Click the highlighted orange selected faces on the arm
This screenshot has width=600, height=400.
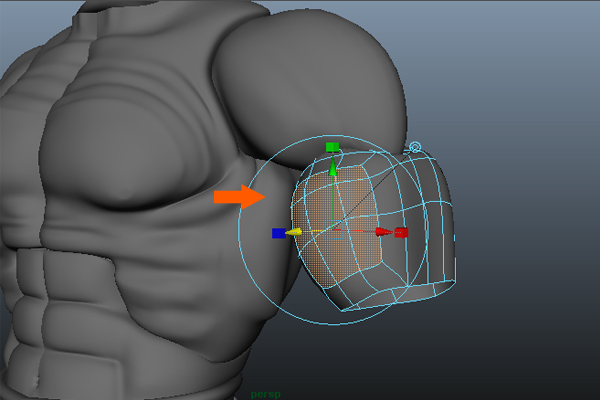[x=337, y=226]
